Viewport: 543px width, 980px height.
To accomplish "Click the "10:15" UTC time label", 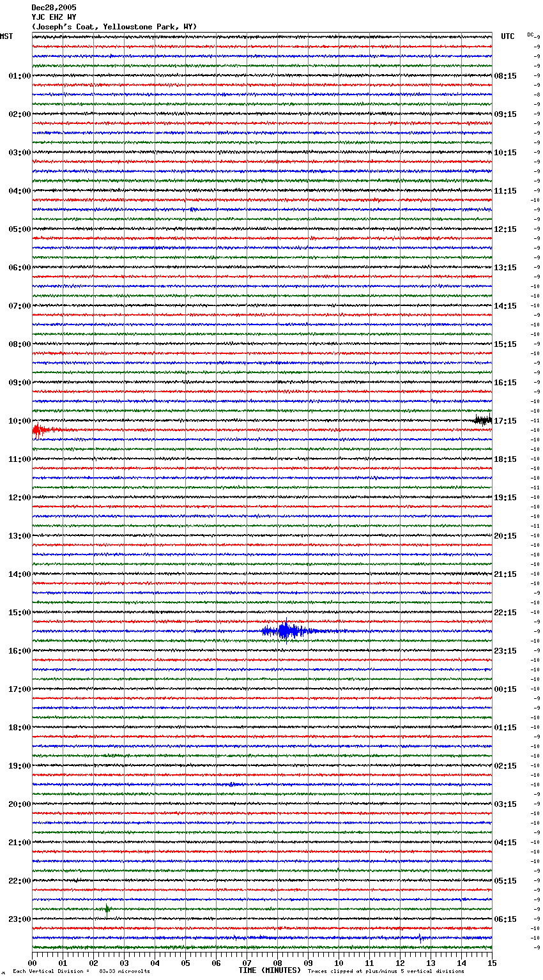I will [505, 153].
